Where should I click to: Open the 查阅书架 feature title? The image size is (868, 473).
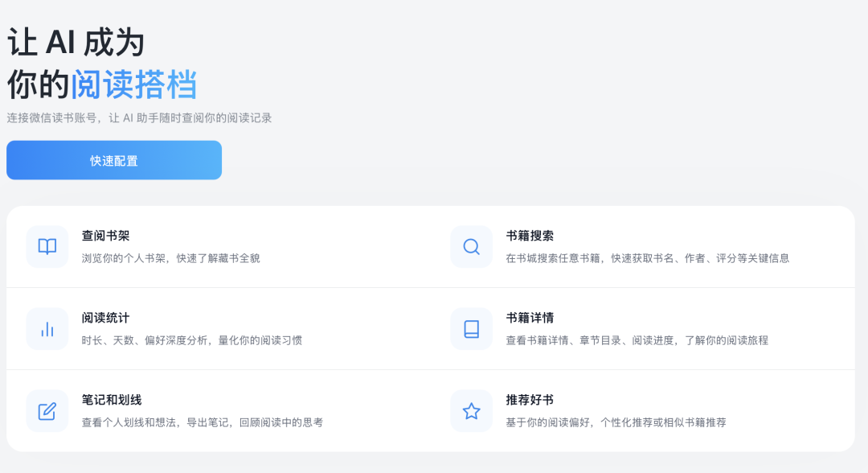tap(106, 236)
